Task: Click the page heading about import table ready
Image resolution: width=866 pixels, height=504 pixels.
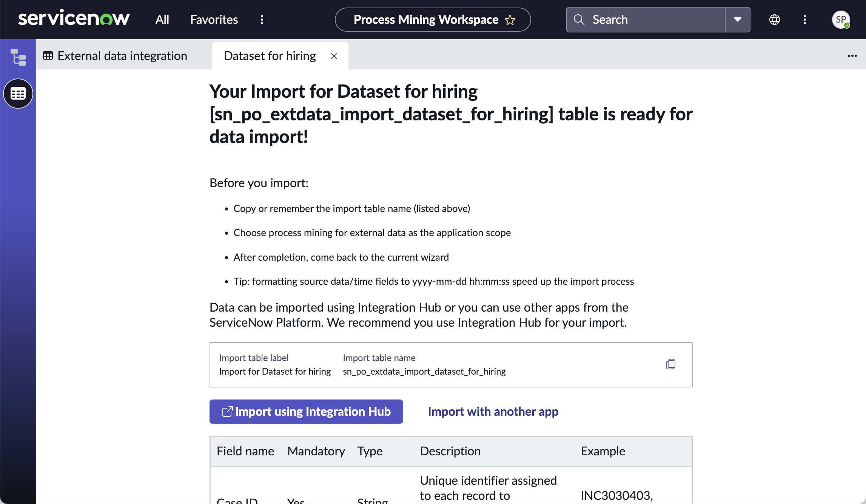Action: (451, 114)
